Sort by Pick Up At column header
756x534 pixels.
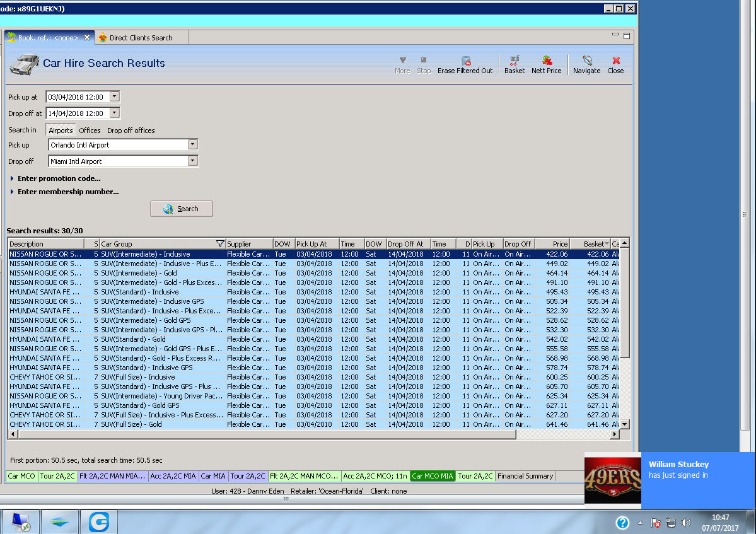(x=317, y=243)
